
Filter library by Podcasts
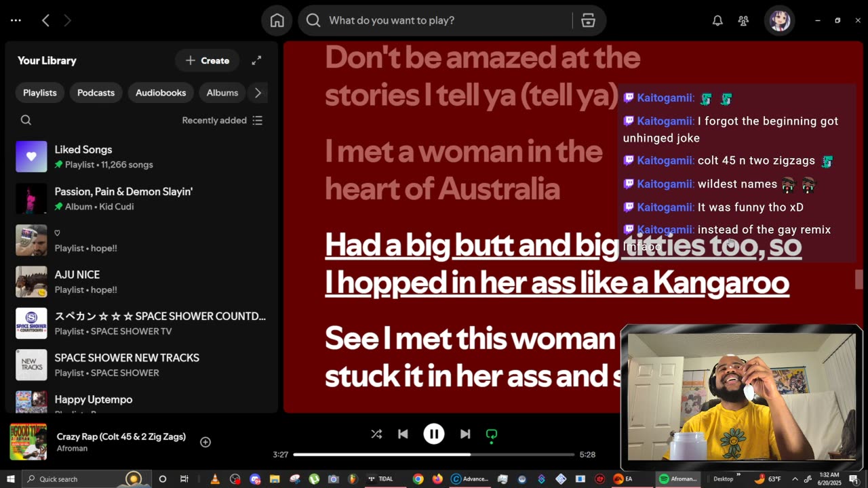tap(96, 93)
